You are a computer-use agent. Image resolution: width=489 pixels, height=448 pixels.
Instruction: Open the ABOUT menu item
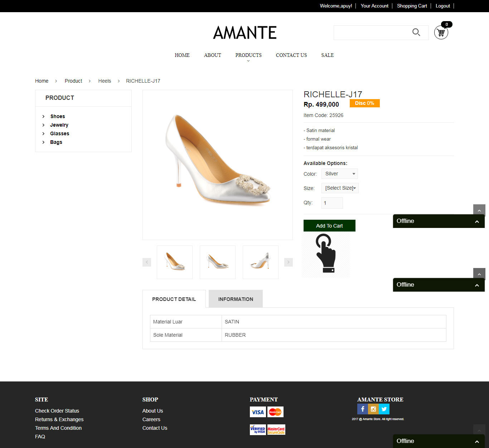(213, 55)
